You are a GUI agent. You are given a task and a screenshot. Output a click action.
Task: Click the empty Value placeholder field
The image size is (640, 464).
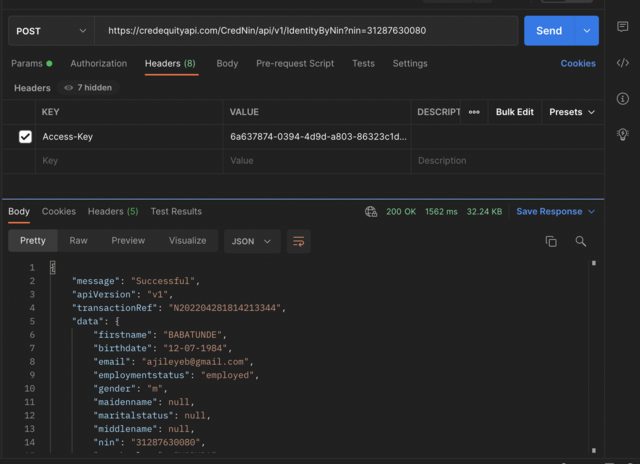click(x=317, y=161)
